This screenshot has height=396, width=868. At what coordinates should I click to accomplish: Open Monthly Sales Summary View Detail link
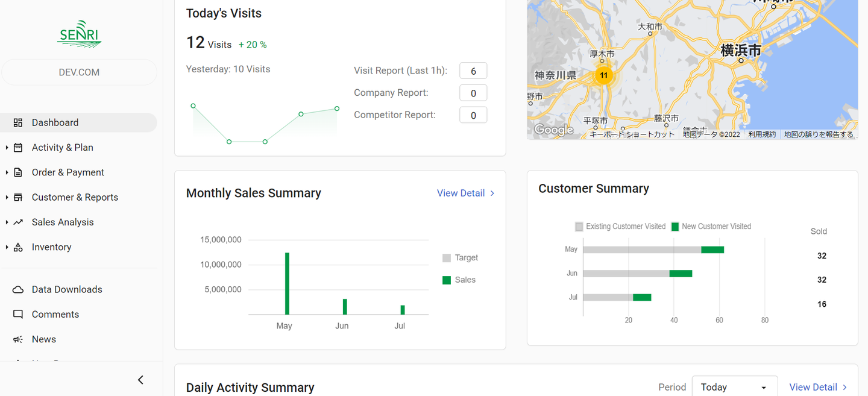tap(465, 193)
